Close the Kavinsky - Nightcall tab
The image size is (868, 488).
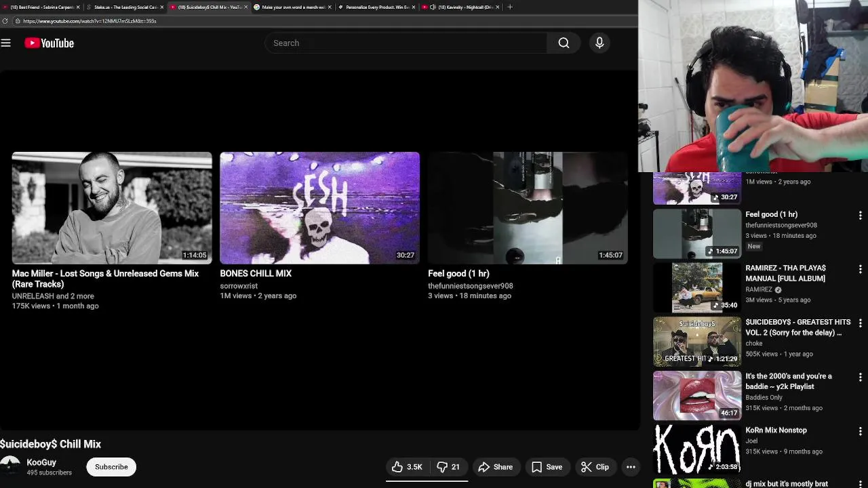(498, 7)
